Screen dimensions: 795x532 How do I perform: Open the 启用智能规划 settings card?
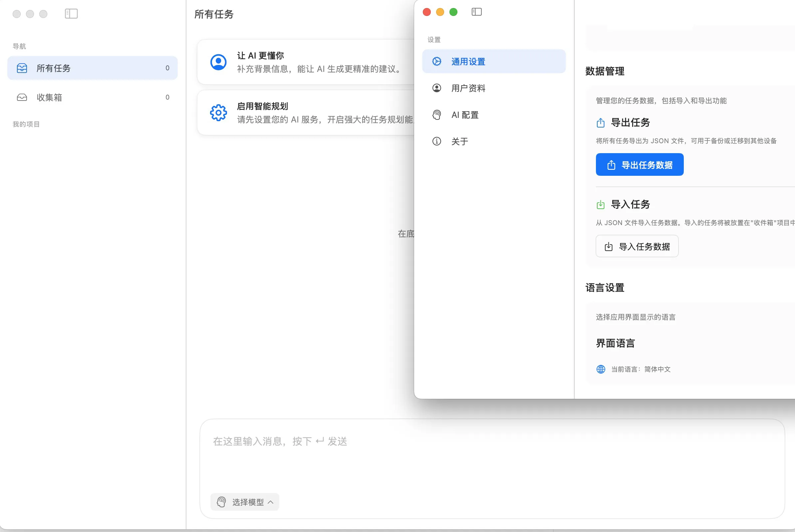point(305,112)
